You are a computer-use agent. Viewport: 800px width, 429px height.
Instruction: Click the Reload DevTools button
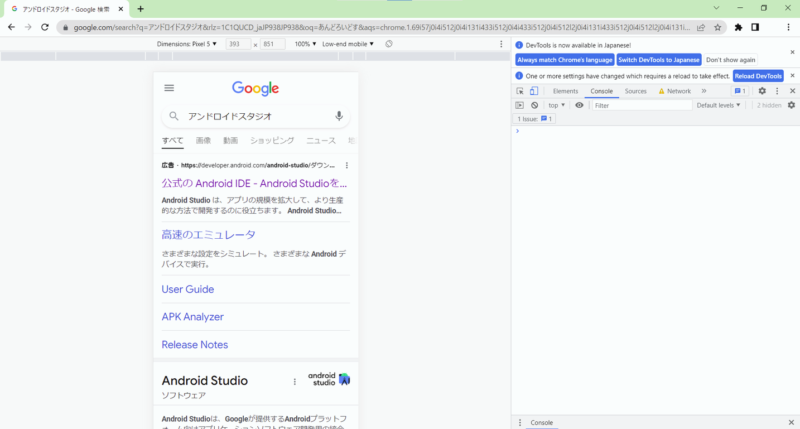pyautogui.click(x=758, y=76)
